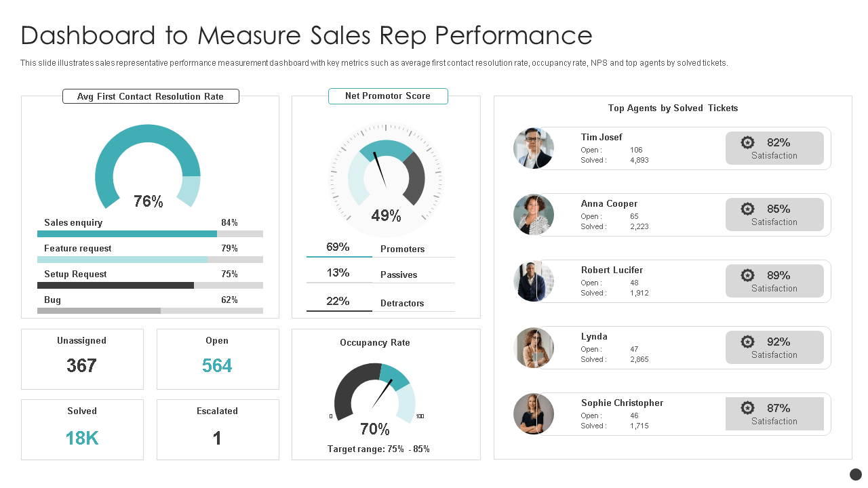Open Anna Cooper's profile photo
The width and height of the screenshot is (868, 488).
click(534, 215)
